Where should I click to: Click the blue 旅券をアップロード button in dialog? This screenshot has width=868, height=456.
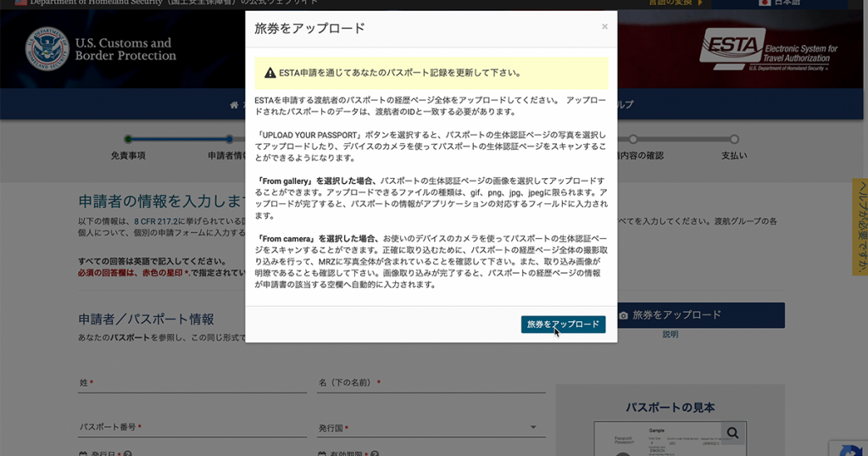tap(563, 325)
